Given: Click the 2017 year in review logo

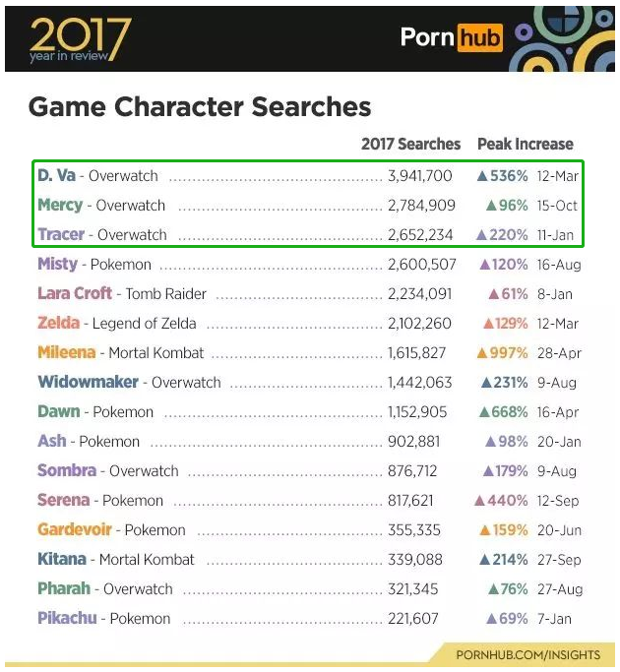Looking at the screenshot, I should [80, 40].
